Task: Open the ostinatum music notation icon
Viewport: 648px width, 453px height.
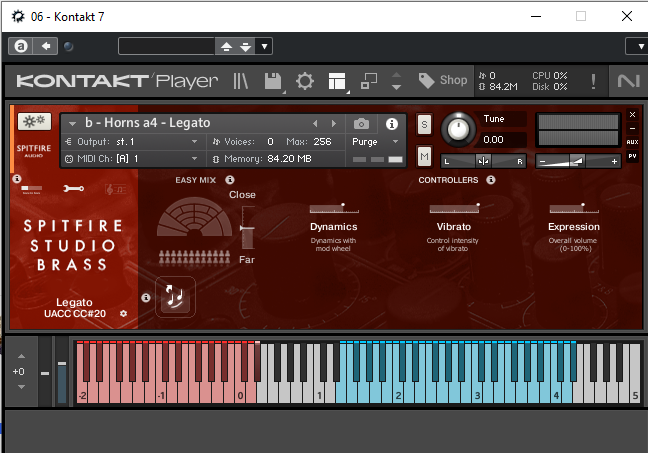Action: click(116, 189)
